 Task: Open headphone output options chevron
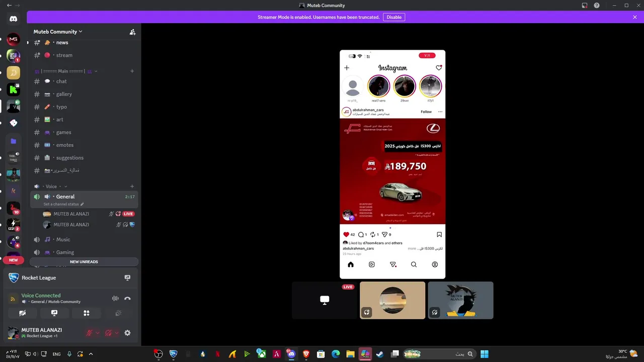117,333
